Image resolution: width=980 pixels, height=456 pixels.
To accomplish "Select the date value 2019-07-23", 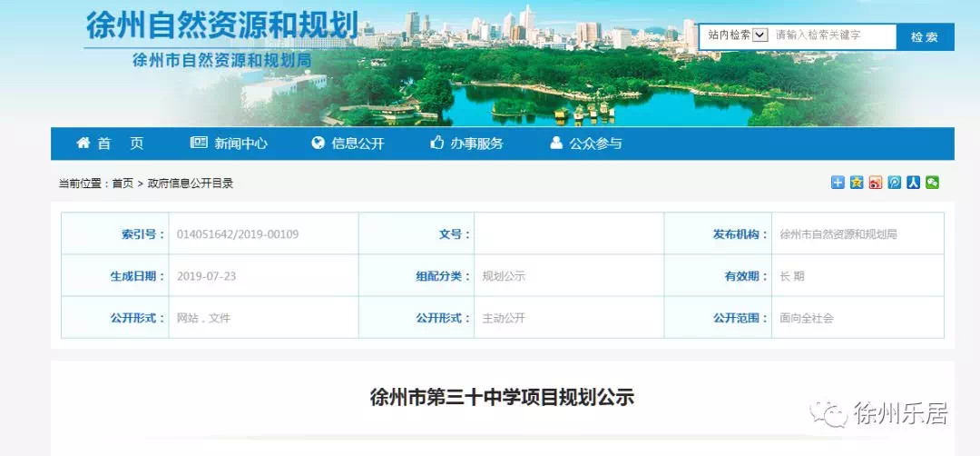I will pyautogui.click(x=206, y=276).
